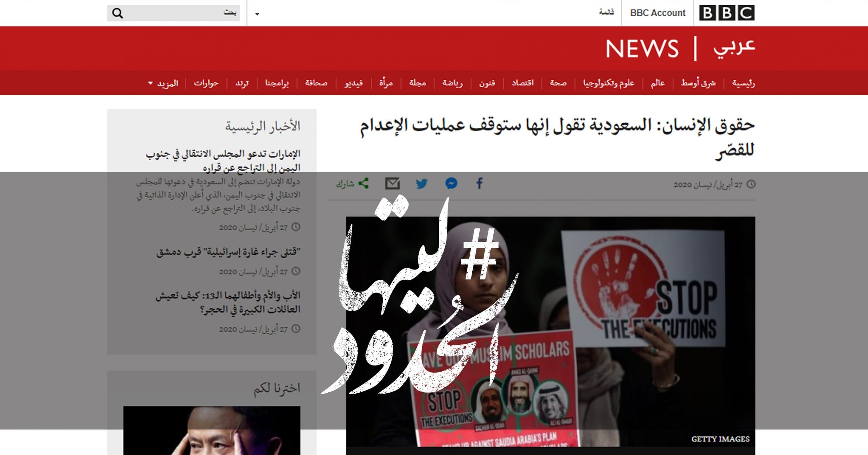Open the فنون arts section
Viewport: 868px width, 455px height.
click(x=487, y=83)
